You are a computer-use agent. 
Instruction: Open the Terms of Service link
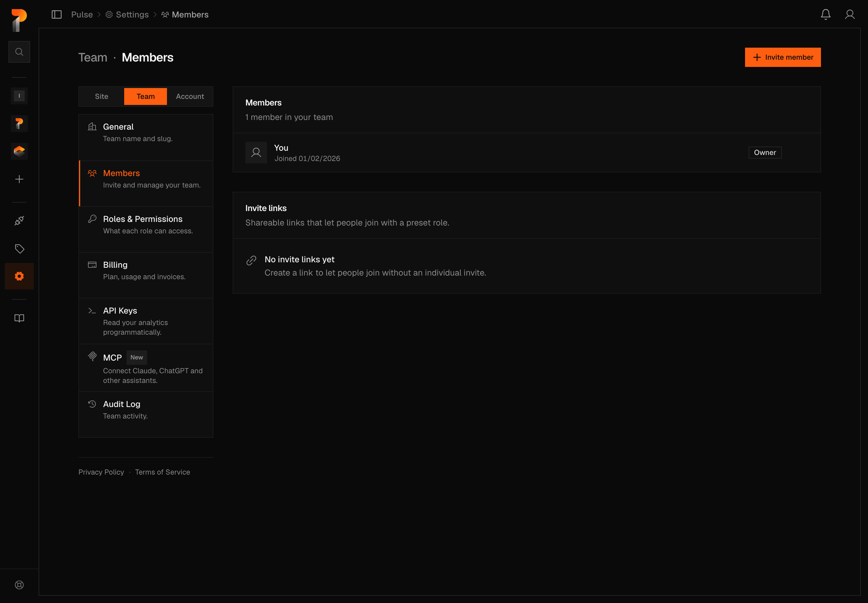click(x=162, y=472)
